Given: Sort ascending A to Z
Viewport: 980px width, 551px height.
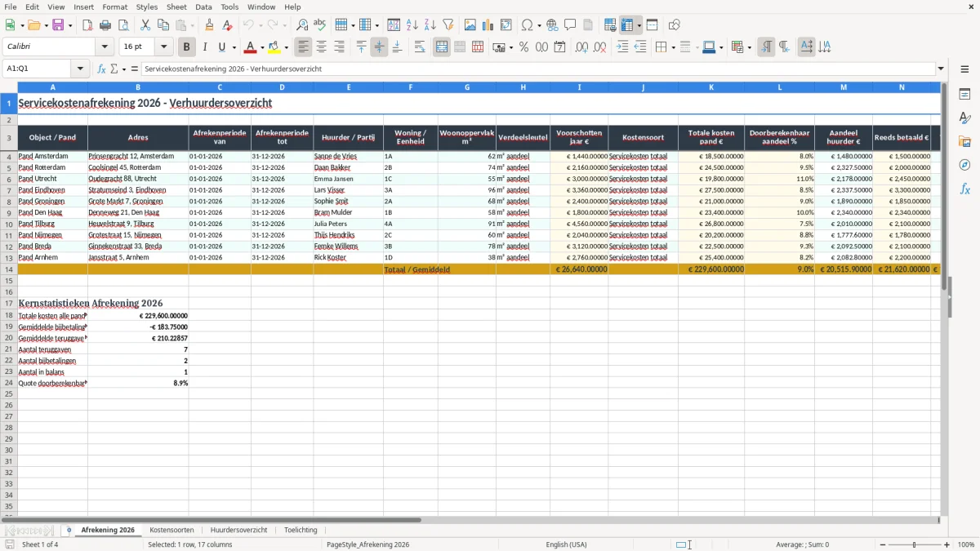Looking at the screenshot, I should 412,25.
